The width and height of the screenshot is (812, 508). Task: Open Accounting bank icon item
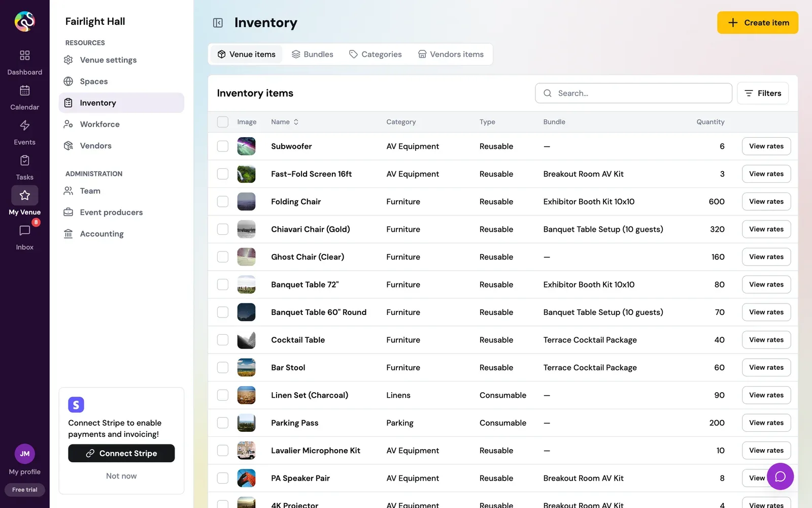(x=121, y=234)
